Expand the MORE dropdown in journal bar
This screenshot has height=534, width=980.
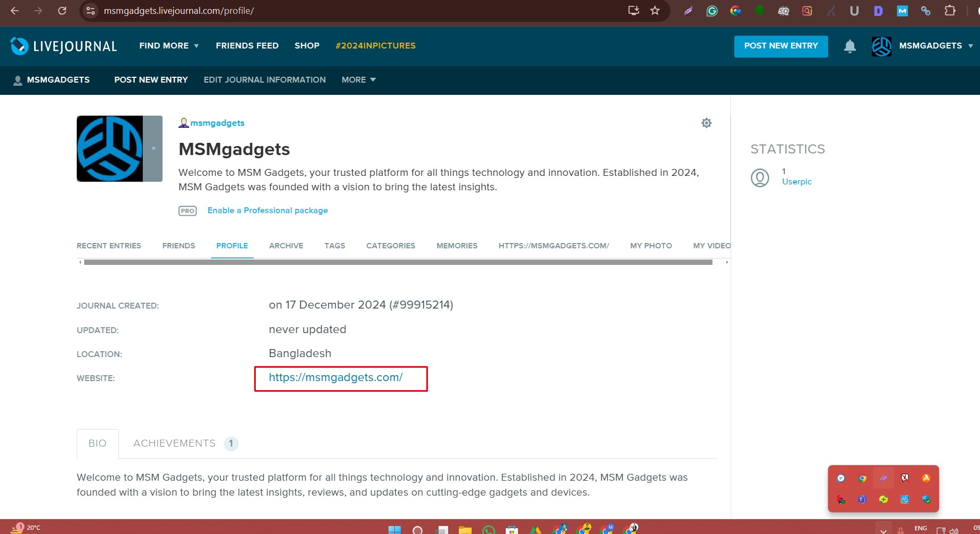359,80
